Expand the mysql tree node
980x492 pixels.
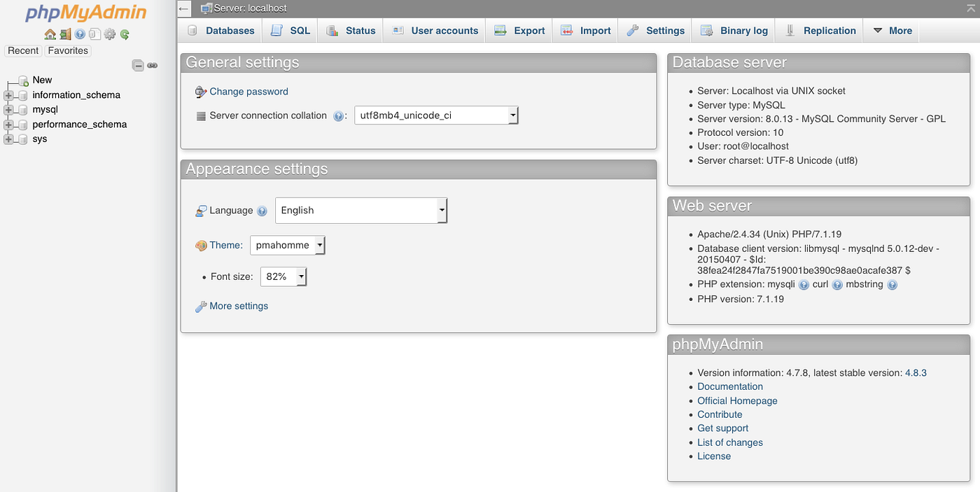[8, 110]
